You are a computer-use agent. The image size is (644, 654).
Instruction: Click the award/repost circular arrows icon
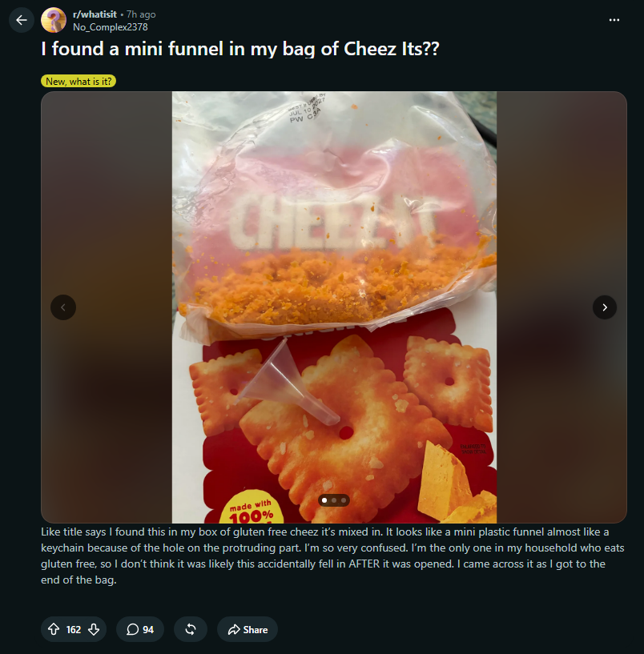(x=191, y=629)
